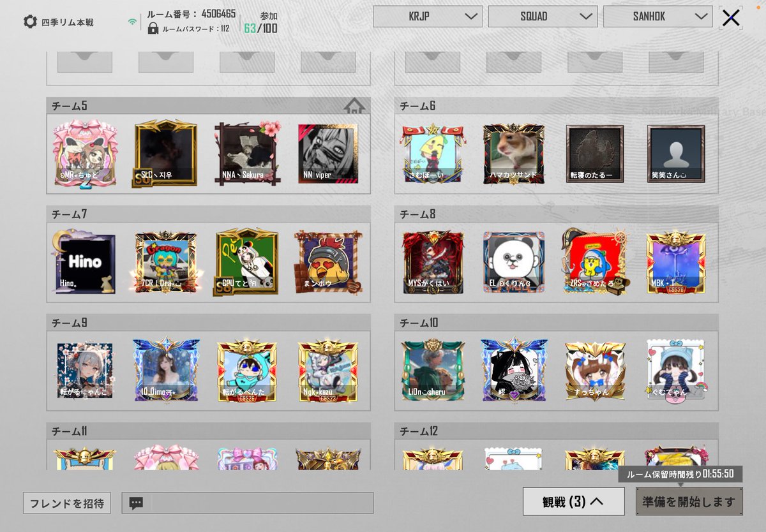
Task: Tap the home icon on Team 5 header
Action: coord(354,106)
